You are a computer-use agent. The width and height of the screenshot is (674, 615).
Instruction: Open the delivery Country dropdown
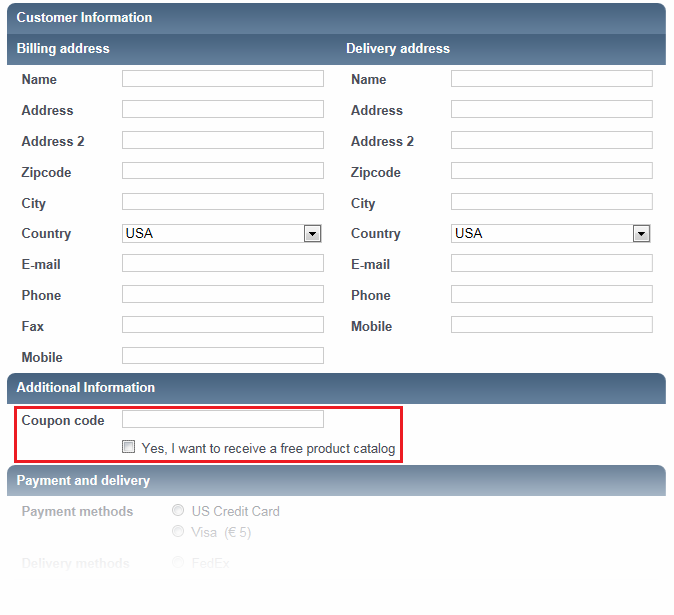[x=641, y=234]
